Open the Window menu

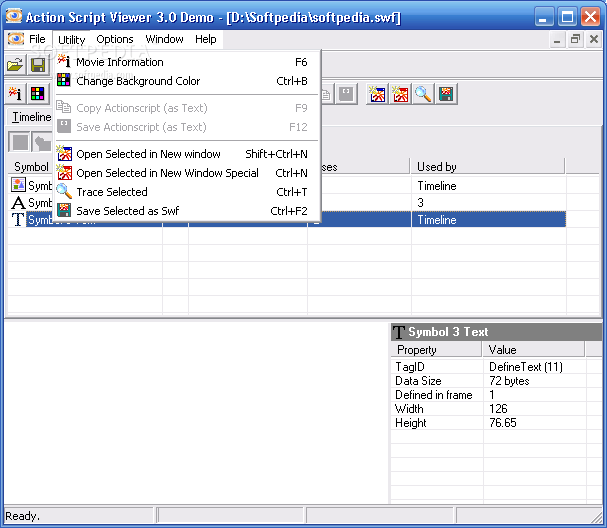pyautogui.click(x=164, y=39)
